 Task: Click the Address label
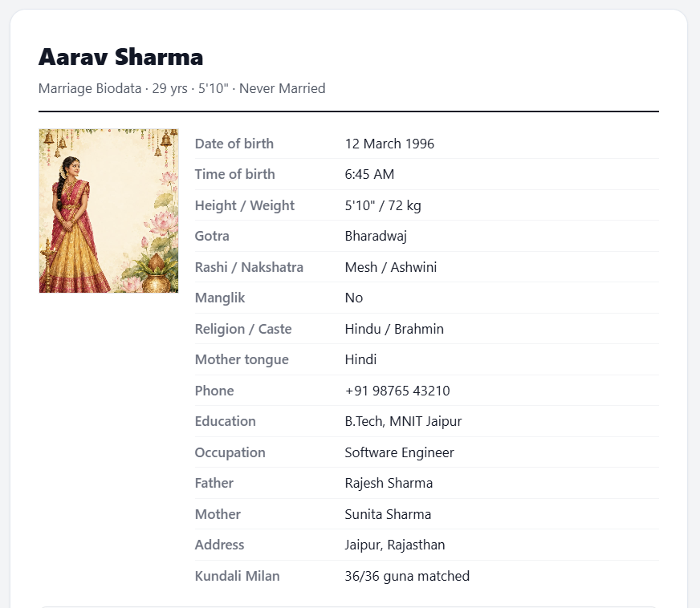coord(220,545)
